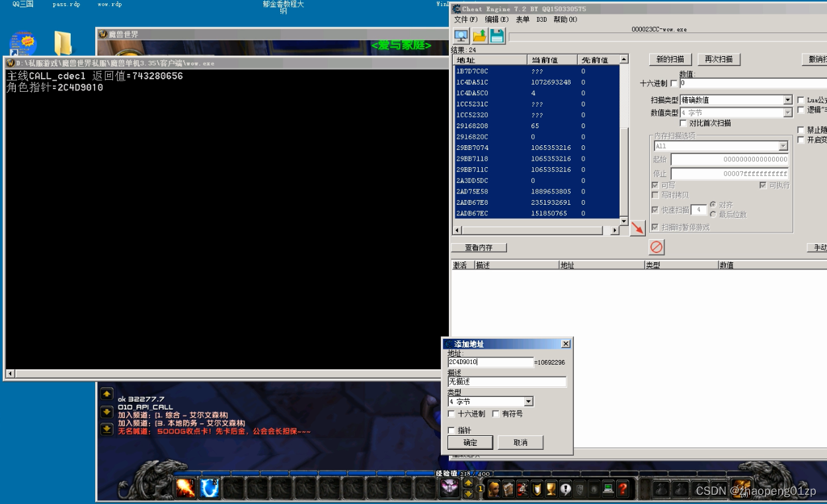Open the yellow folder desktop icon

tap(63, 44)
